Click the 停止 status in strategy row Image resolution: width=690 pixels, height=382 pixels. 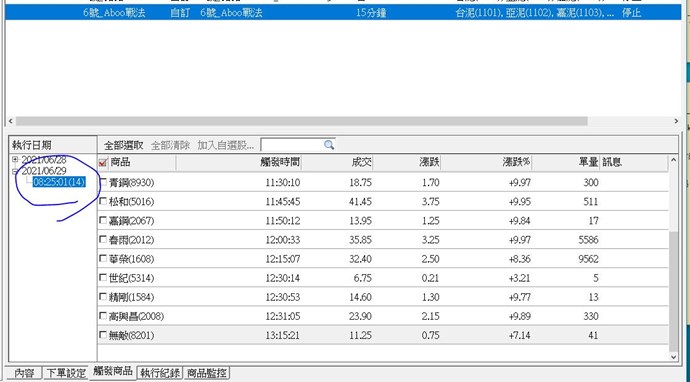[631, 13]
